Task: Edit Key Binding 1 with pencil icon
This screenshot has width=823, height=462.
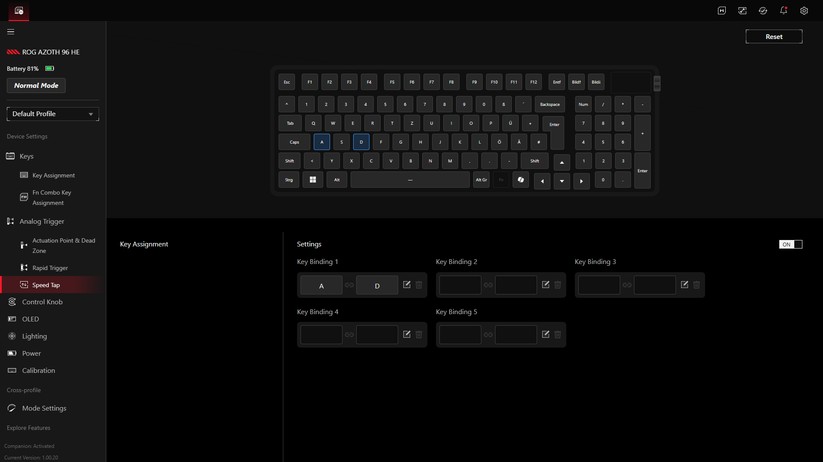Action: coord(407,285)
